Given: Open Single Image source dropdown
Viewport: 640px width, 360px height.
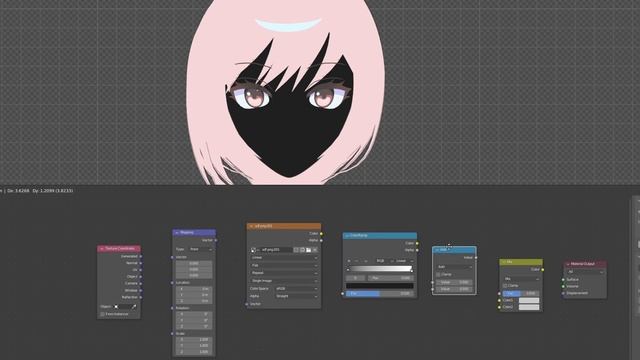Looking at the screenshot, I should pyautogui.click(x=284, y=281).
